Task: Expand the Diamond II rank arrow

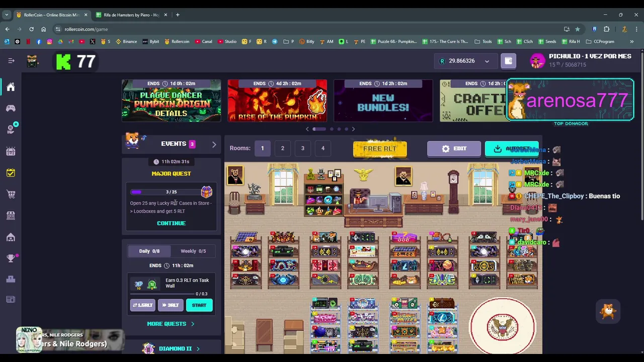Action: click(x=198, y=348)
